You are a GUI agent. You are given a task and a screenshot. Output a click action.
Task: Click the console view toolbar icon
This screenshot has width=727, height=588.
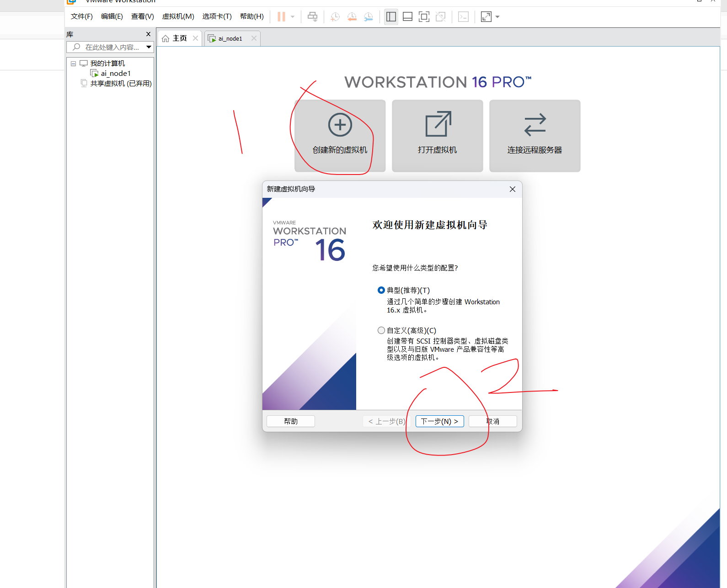point(463,17)
